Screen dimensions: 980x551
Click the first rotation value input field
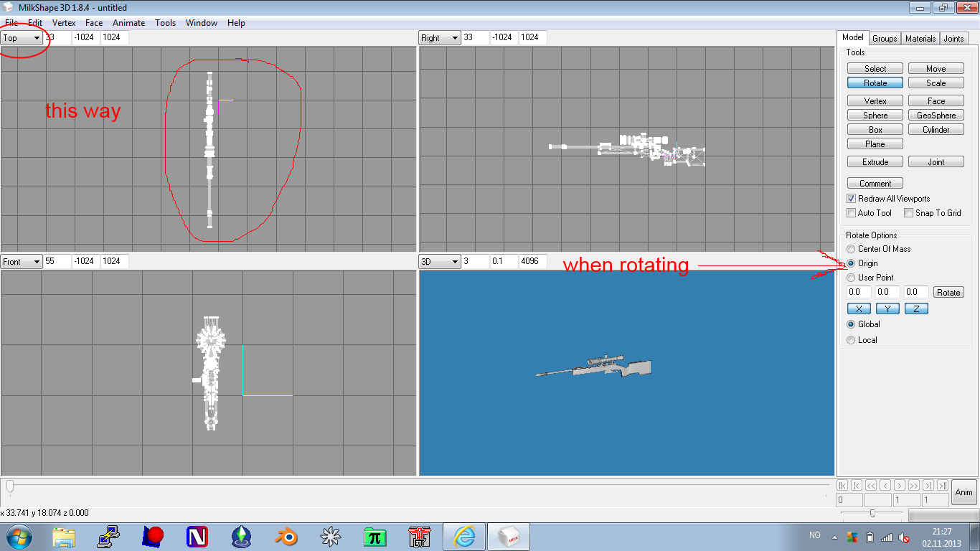click(858, 292)
